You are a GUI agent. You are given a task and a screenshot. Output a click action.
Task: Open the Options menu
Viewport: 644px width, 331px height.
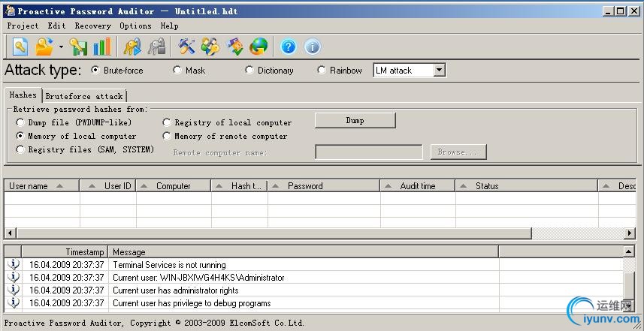click(135, 26)
